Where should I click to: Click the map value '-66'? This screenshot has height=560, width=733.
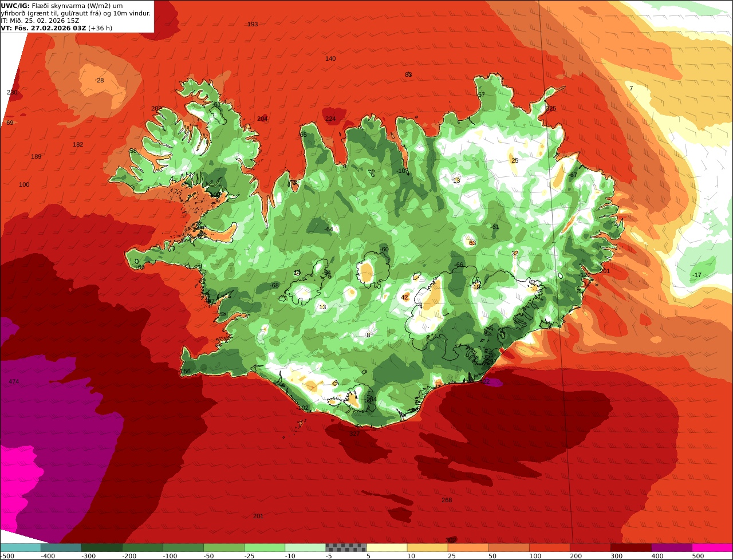[458, 265]
